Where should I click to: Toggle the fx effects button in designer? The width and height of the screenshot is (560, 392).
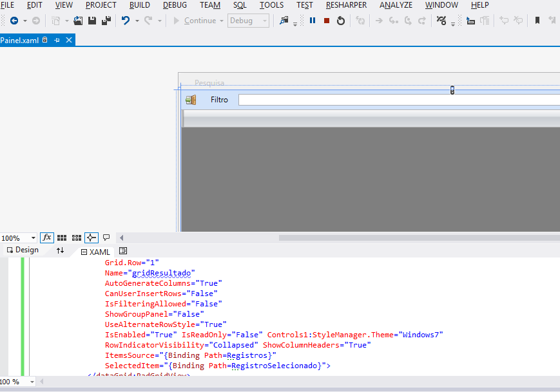click(47, 238)
